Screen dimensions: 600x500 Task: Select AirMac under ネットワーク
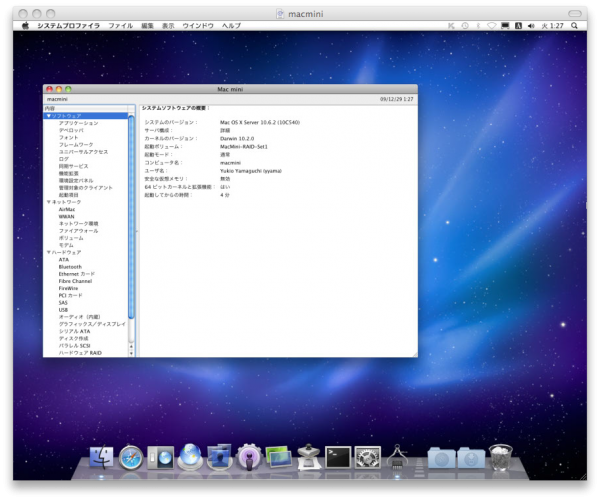67,209
